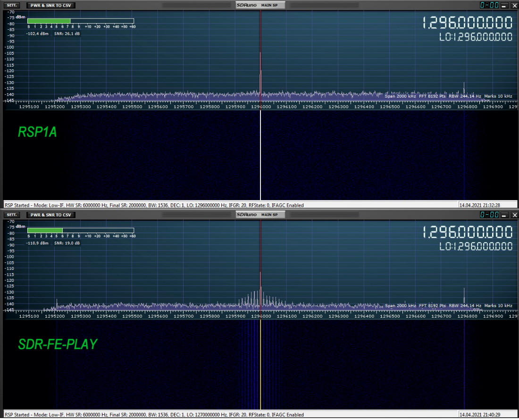This screenshot has width=519, height=420.
Task: Click the yellow carrier line in bottom waterfall
Action: 260,365
